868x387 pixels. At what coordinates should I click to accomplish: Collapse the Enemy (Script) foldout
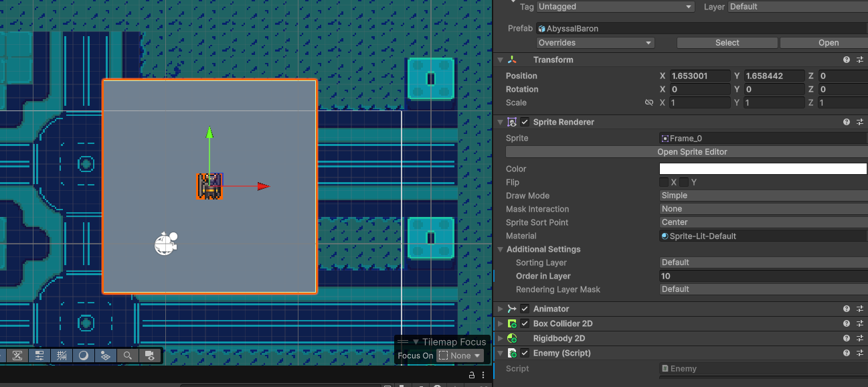pyautogui.click(x=500, y=353)
